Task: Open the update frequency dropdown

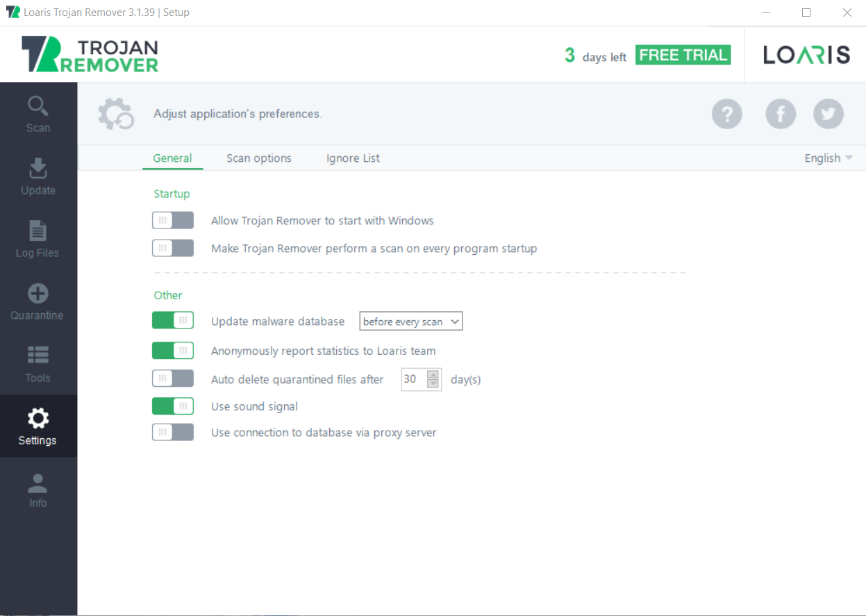Action: click(410, 322)
